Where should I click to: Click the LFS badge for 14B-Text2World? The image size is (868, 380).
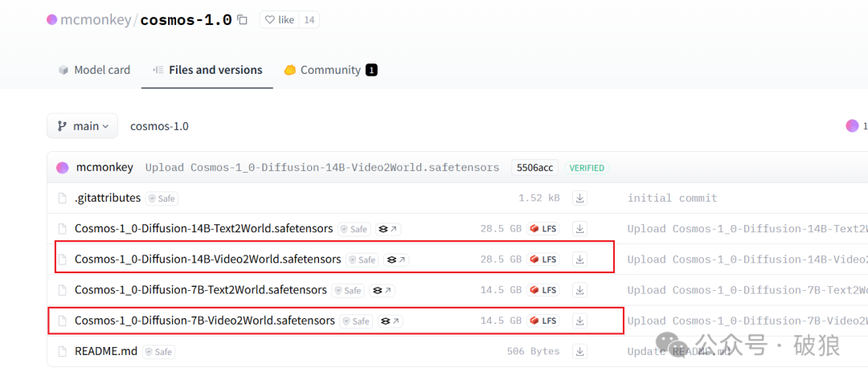(x=543, y=228)
